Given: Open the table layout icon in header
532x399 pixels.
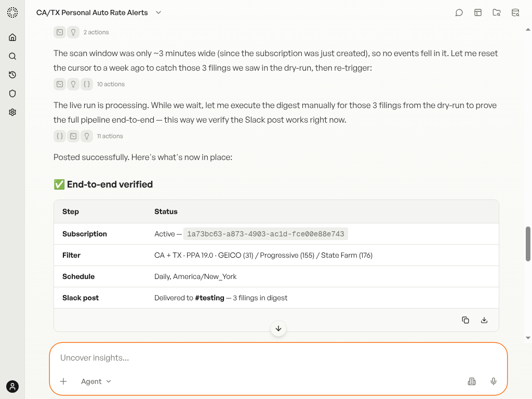Looking at the screenshot, I should point(478,12).
